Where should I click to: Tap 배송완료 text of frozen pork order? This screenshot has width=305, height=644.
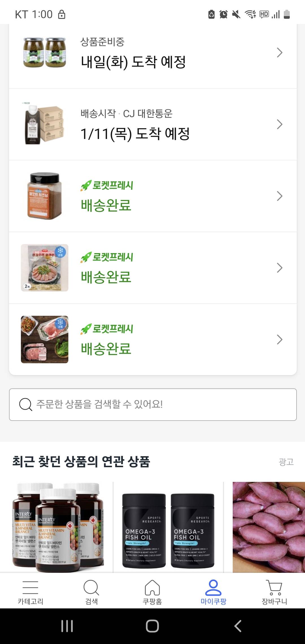point(106,349)
